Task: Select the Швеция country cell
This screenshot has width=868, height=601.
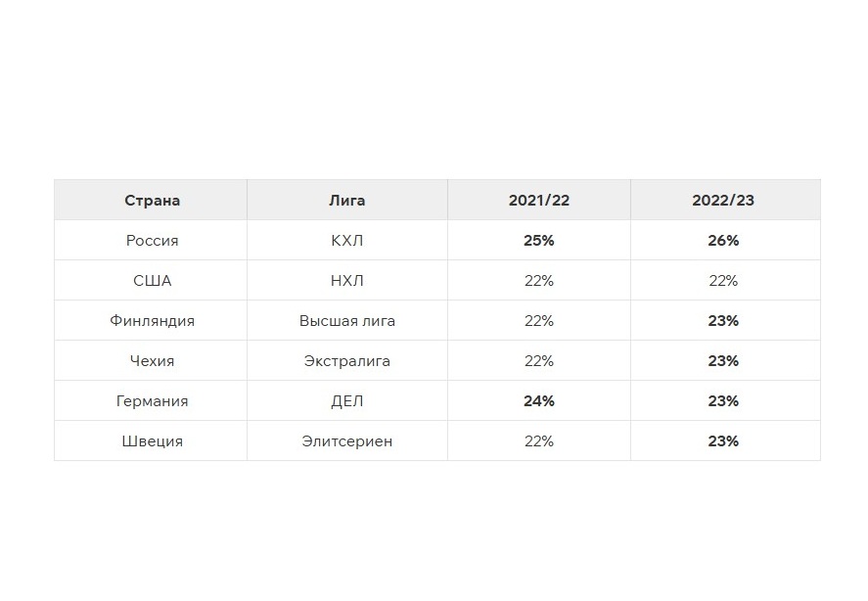Action: pos(152,441)
